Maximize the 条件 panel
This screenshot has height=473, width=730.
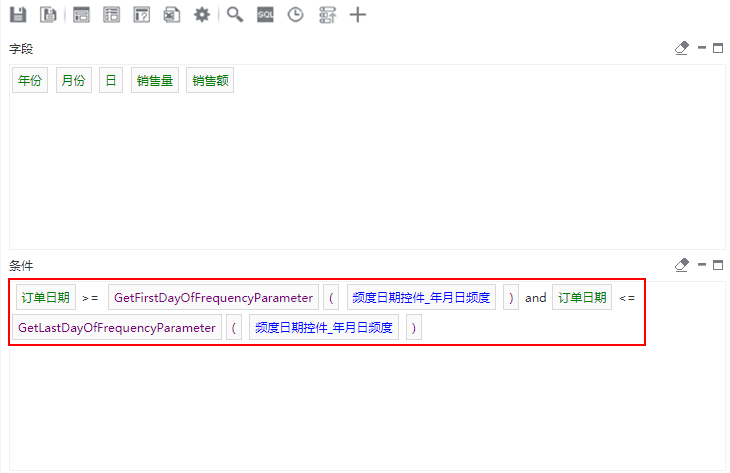(718, 265)
